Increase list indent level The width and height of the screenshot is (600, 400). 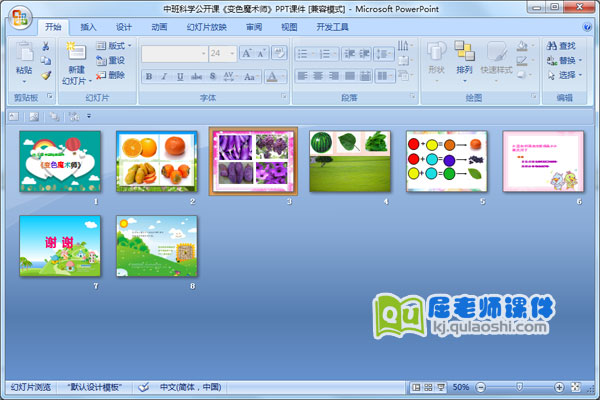click(x=364, y=54)
